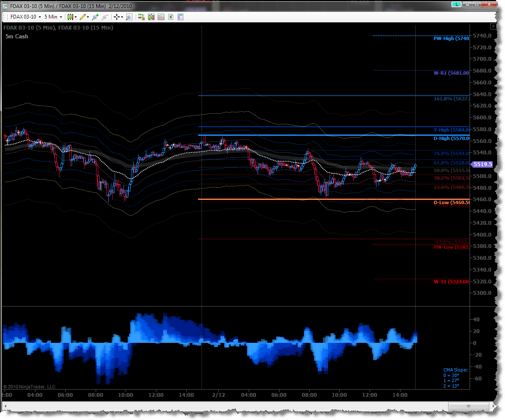Click the Y-High (5584) level label
The image size is (505, 420).
pyautogui.click(x=451, y=130)
